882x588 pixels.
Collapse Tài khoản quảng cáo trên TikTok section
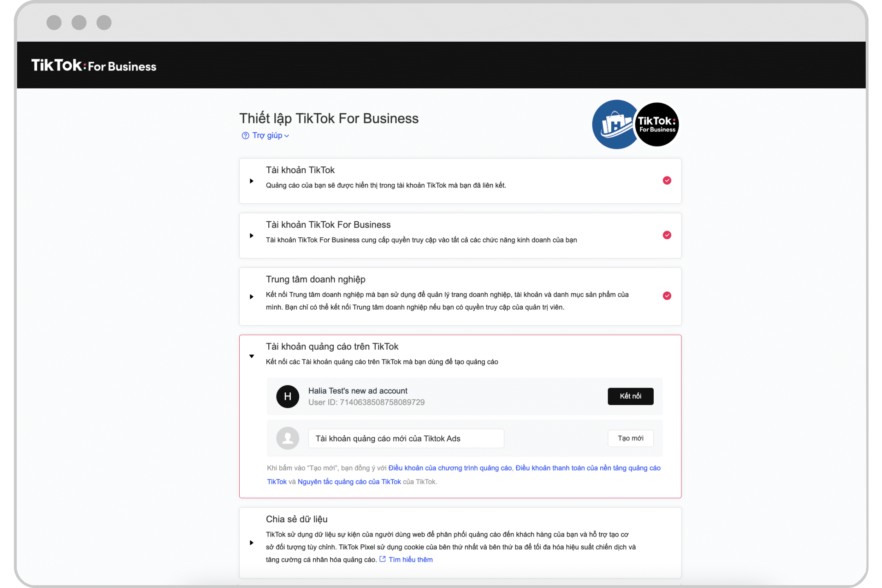[252, 356]
